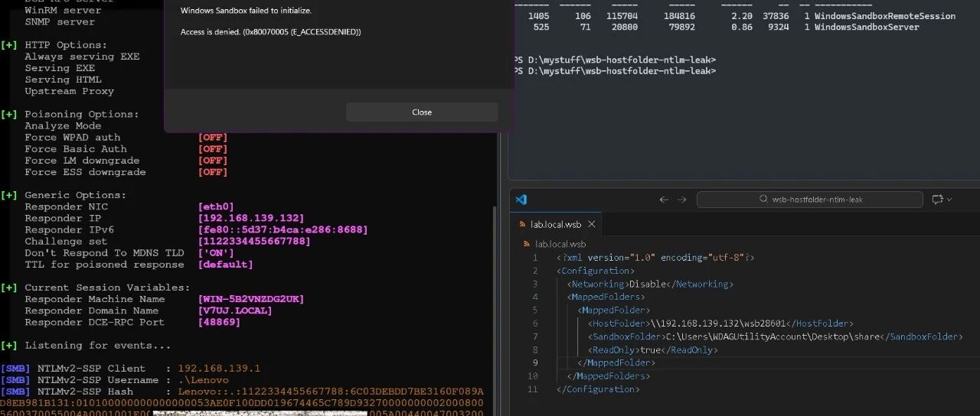The width and height of the screenshot is (980, 416).
Task: Close the Windows Sandbox error dialog
Action: 422,112
